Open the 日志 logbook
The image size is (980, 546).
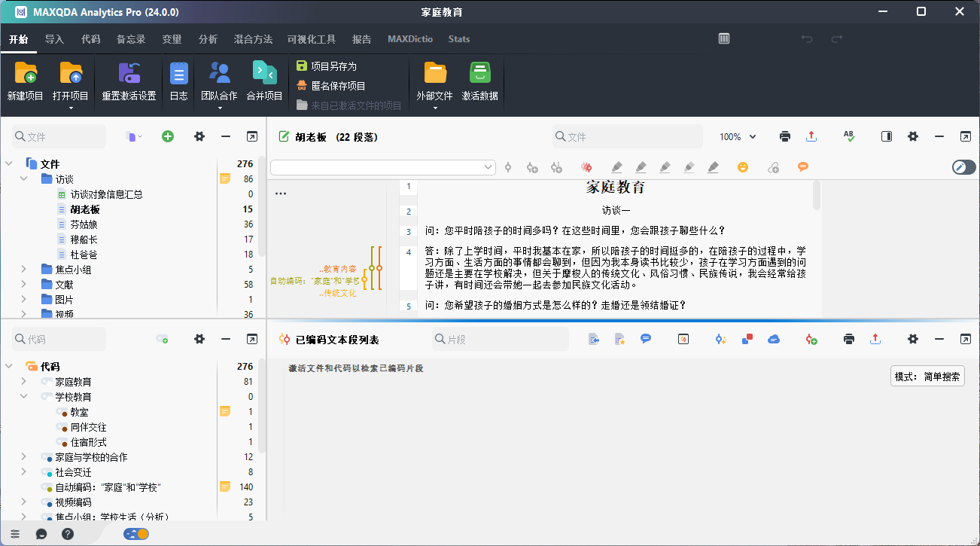pos(179,72)
